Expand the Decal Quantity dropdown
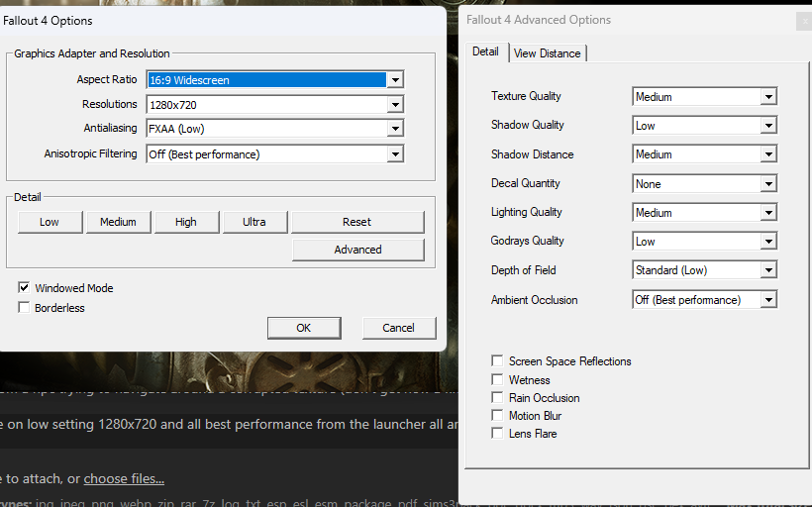The image size is (812, 507). point(704,184)
